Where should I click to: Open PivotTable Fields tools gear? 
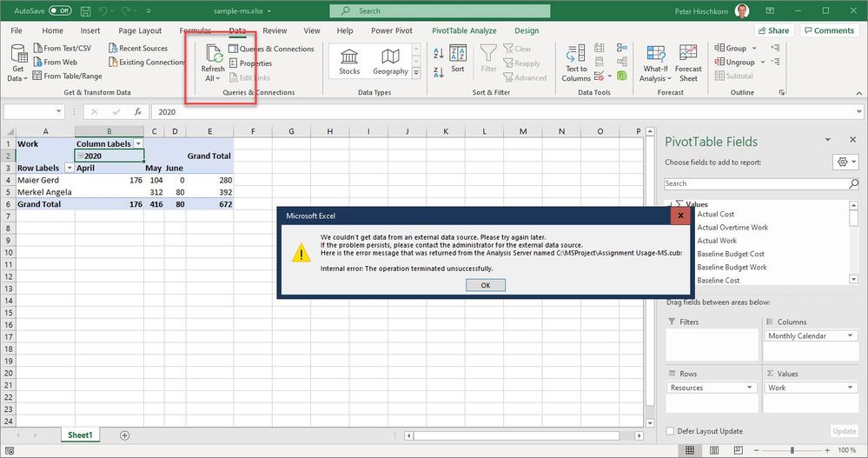click(x=845, y=162)
